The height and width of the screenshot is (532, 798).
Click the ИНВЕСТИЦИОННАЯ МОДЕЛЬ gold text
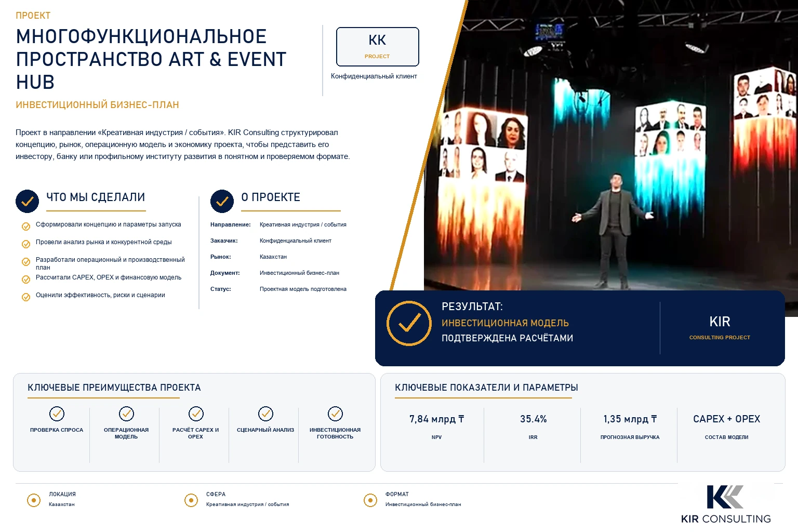pyautogui.click(x=505, y=323)
